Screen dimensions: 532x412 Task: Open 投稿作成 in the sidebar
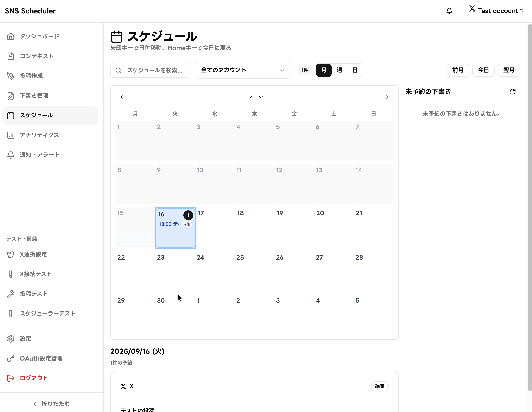(31, 76)
